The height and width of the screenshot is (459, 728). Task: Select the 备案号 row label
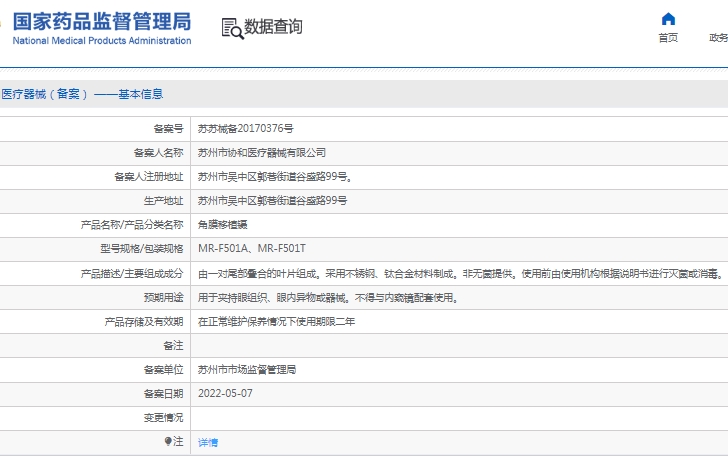click(168, 129)
